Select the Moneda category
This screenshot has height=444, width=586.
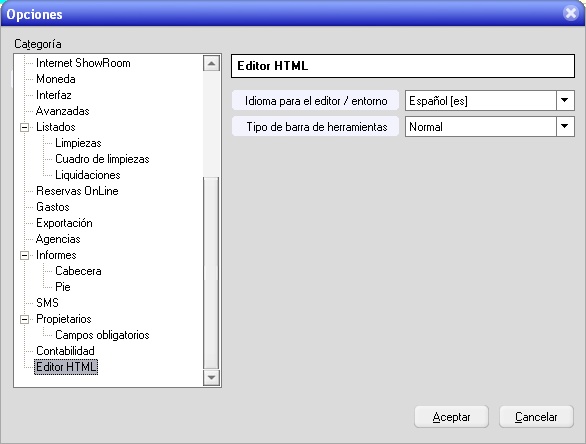coord(56,79)
